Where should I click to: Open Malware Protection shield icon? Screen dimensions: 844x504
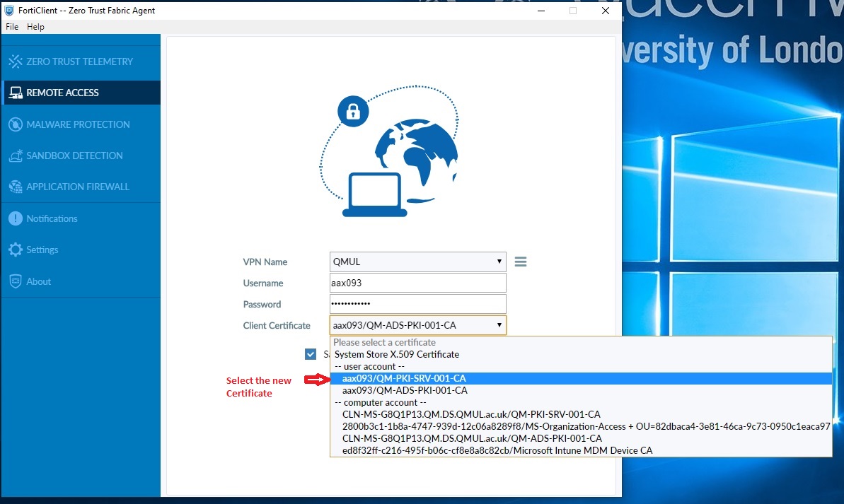pos(16,124)
